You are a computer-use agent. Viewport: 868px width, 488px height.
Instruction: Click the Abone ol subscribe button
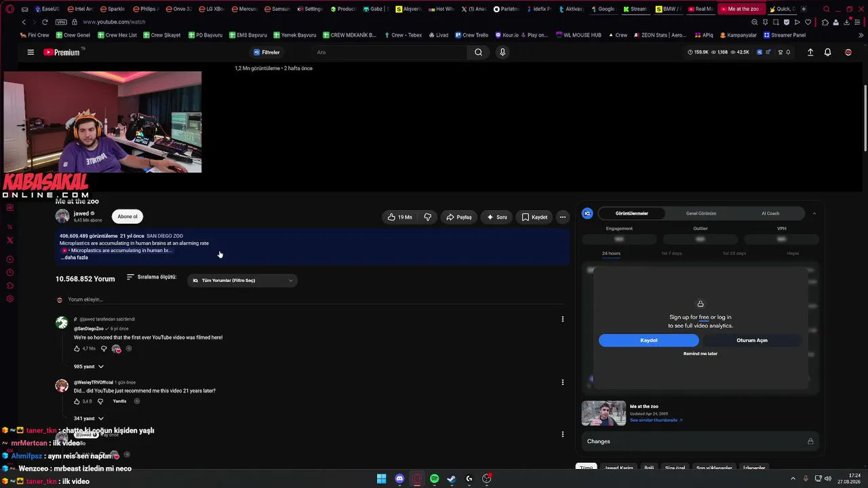coord(127,217)
